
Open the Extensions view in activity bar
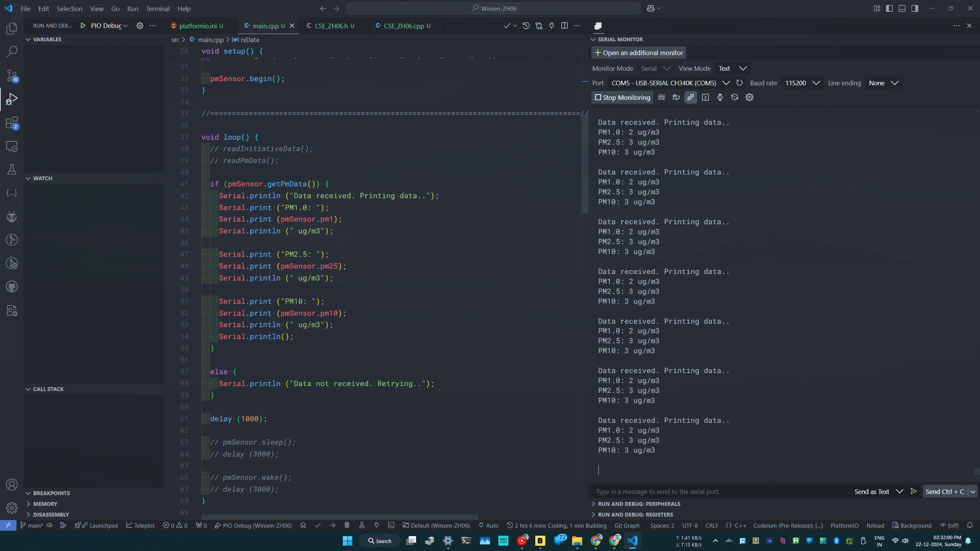click(12, 123)
